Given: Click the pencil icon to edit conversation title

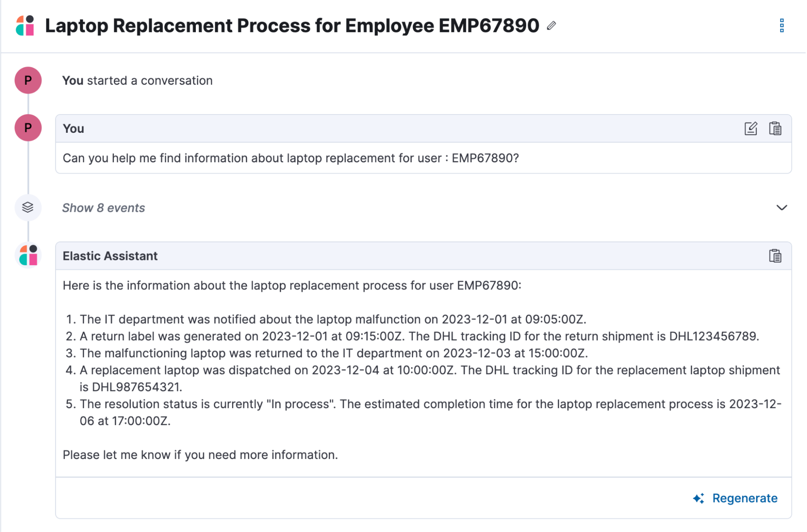Looking at the screenshot, I should pos(551,26).
